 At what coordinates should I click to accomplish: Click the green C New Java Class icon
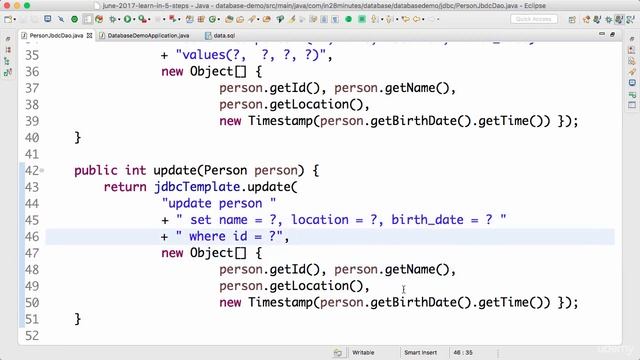click(x=212, y=19)
